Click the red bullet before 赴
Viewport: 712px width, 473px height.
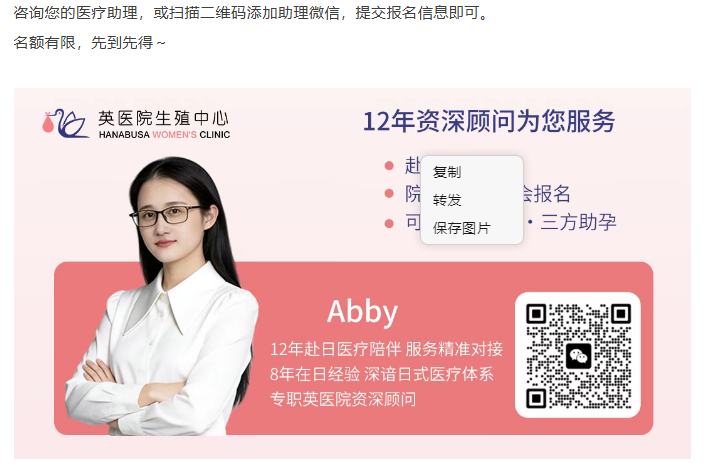(389, 166)
